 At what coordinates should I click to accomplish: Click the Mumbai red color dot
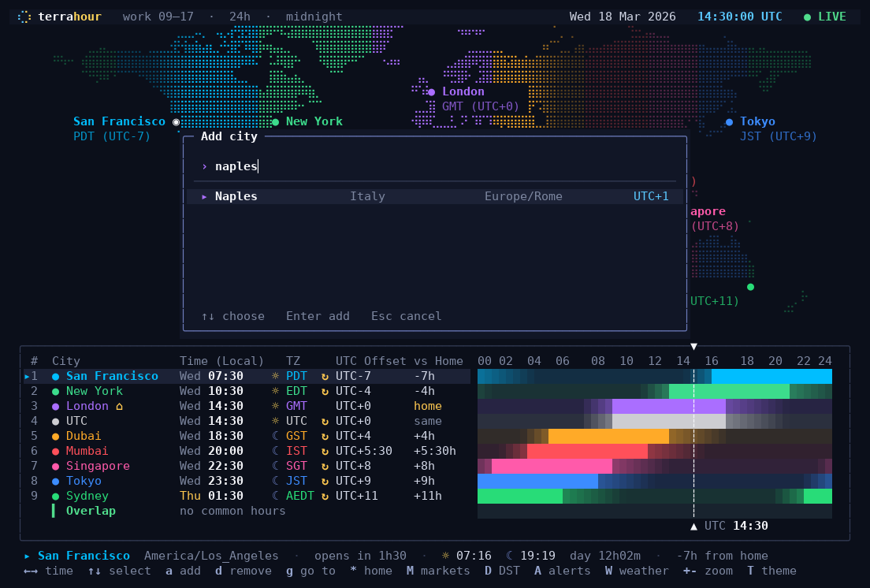point(55,451)
